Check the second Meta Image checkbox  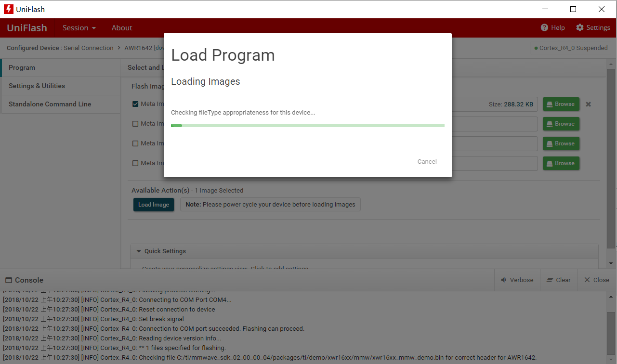tap(135, 124)
